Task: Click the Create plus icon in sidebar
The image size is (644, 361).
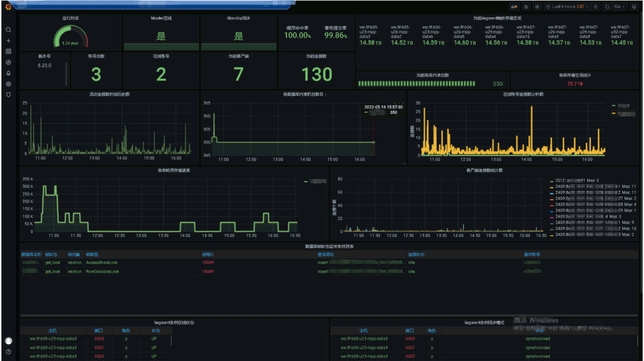Action: tap(8, 41)
